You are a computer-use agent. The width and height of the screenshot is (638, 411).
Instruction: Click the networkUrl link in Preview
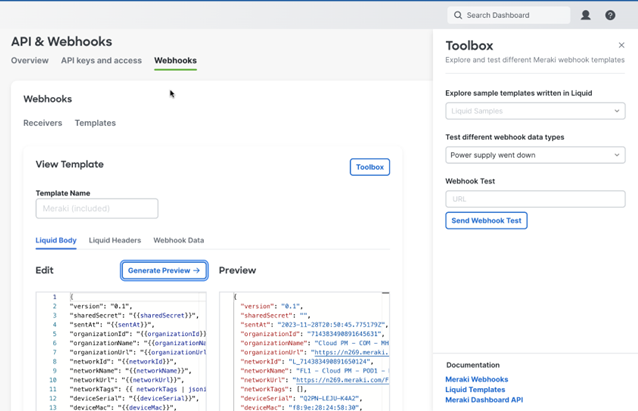click(342, 380)
